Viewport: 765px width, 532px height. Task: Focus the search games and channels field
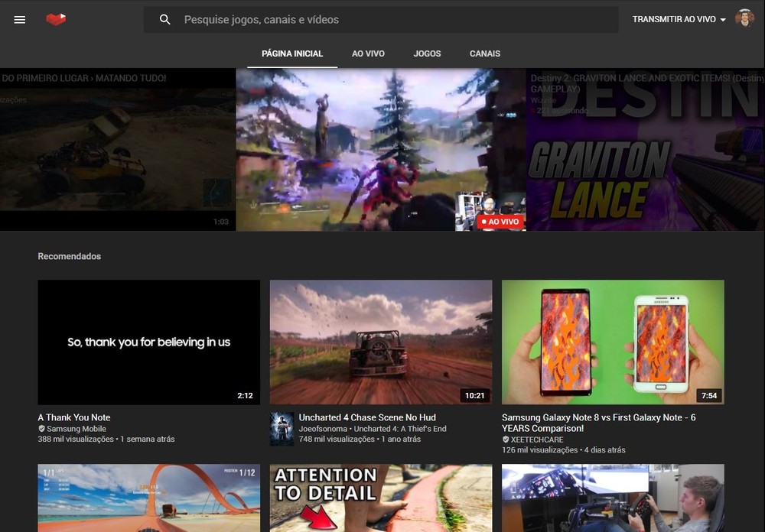coord(398,20)
